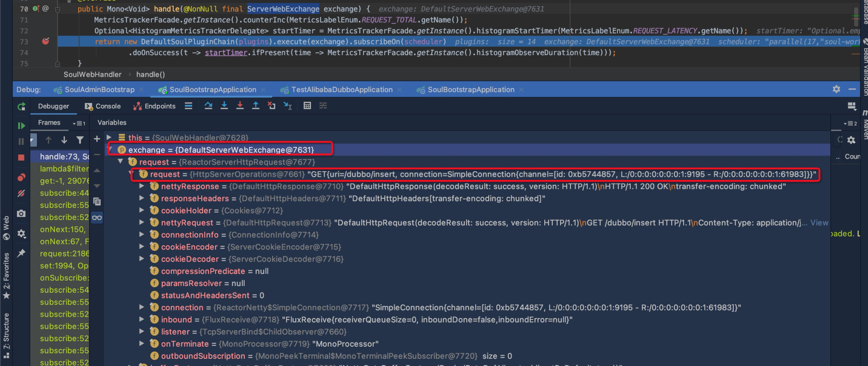Click the Move Watch Up arrow

97,170
